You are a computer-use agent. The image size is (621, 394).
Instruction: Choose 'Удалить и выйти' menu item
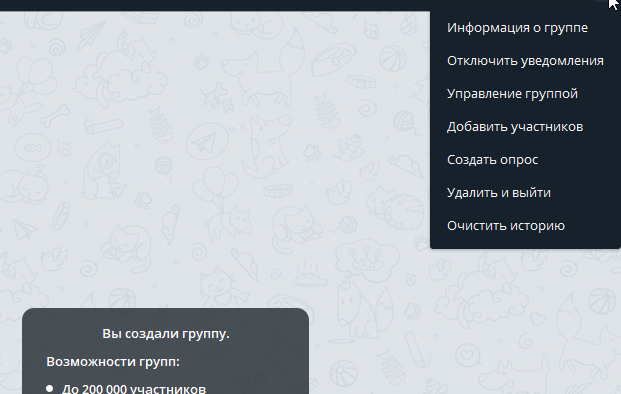click(x=525, y=192)
